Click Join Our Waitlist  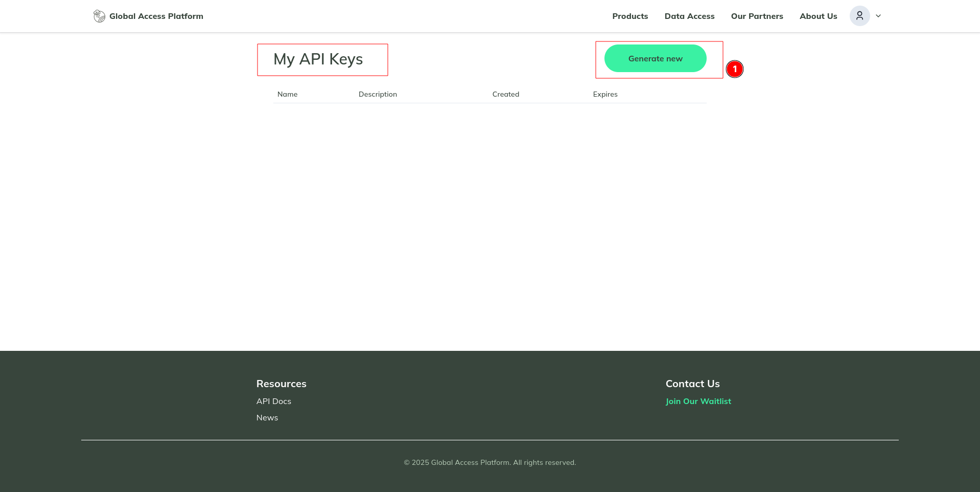[698, 401]
